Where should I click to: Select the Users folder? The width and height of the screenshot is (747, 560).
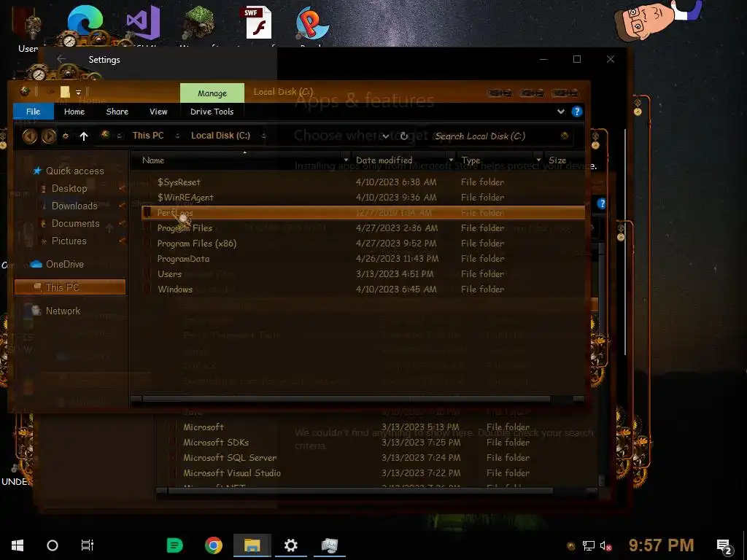pos(169,274)
